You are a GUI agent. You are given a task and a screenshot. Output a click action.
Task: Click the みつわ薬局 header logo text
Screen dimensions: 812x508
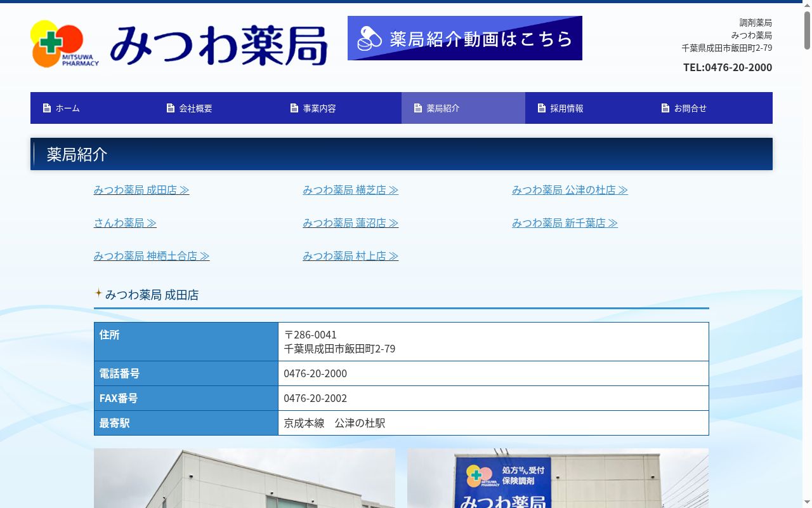219,44
